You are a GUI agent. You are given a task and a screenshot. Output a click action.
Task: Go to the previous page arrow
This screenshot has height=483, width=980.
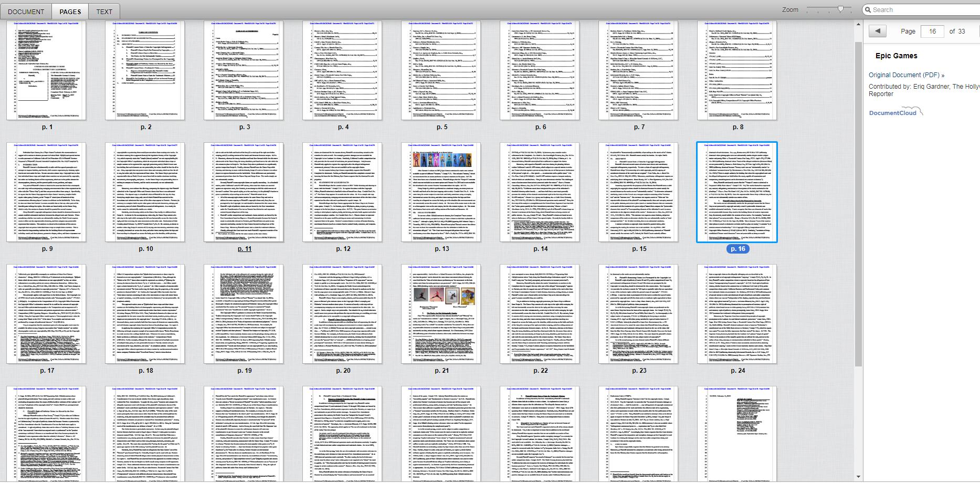click(878, 31)
